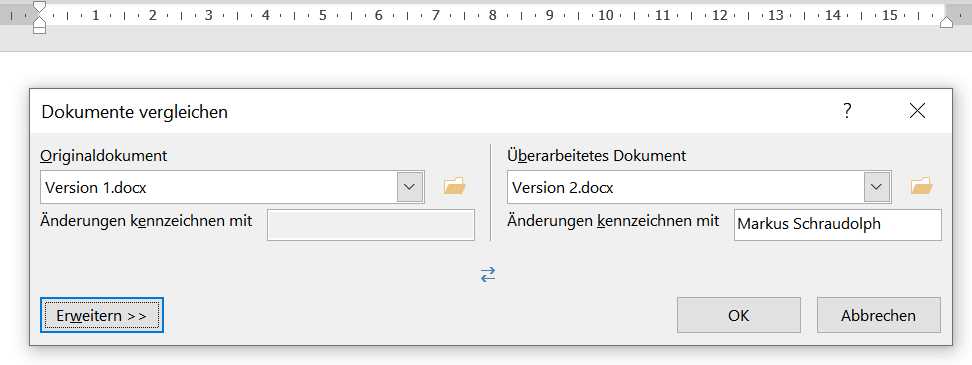Open help with the question mark button

[847, 112]
